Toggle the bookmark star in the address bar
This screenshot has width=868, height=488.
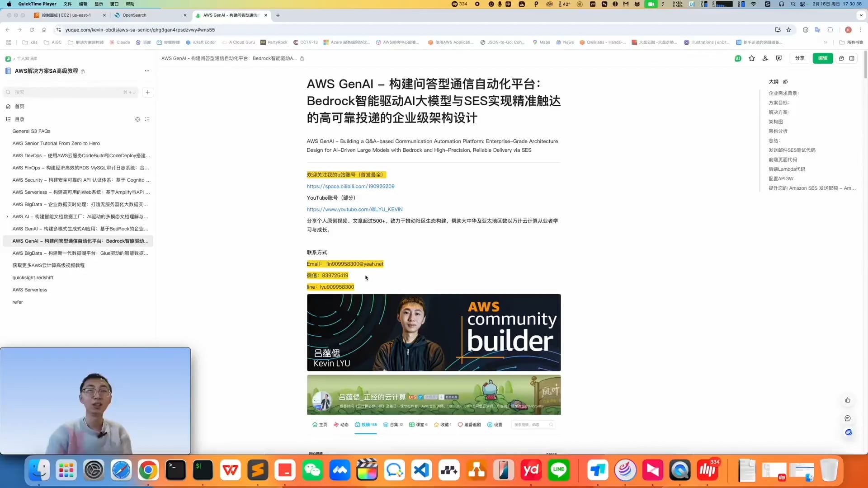788,30
